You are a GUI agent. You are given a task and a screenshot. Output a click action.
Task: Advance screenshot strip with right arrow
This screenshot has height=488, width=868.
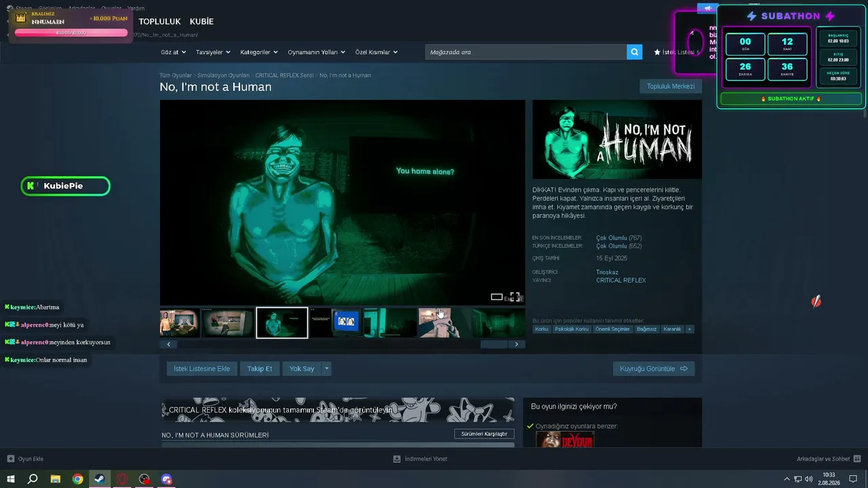(517, 344)
